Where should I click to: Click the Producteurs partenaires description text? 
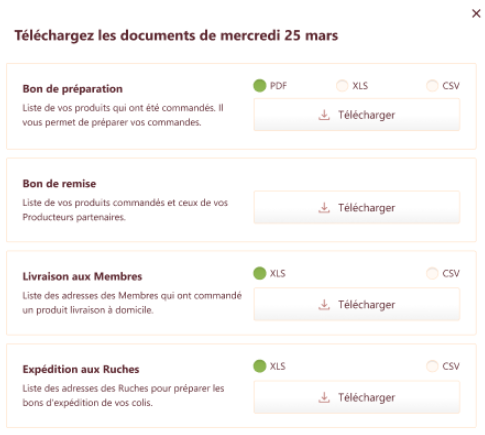pos(125,210)
